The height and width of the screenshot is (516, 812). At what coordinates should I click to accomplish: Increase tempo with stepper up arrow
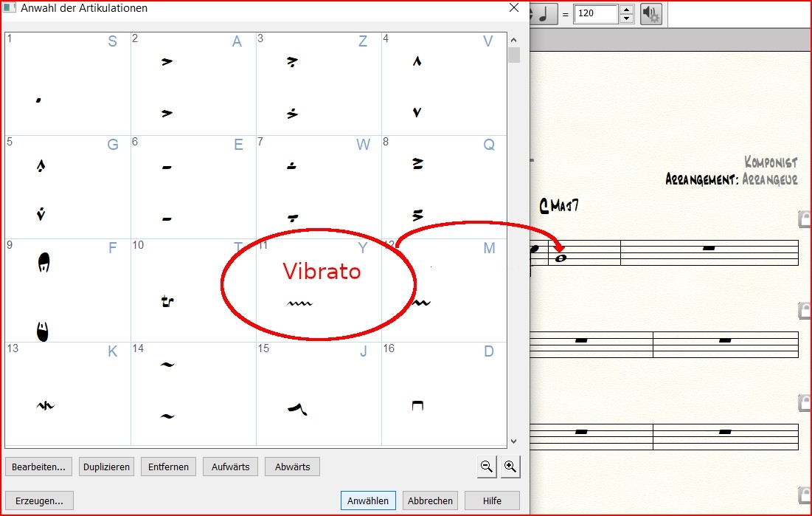pyautogui.click(x=627, y=10)
